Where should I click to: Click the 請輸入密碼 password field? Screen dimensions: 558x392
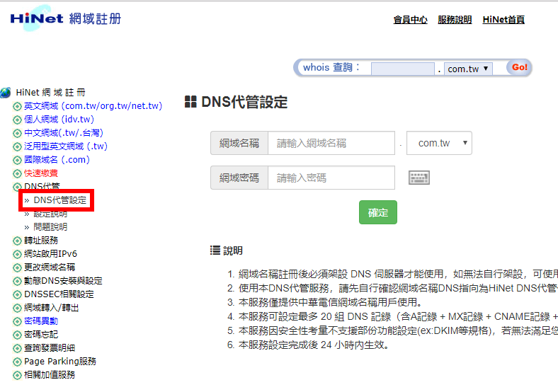pyautogui.click(x=331, y=178)
